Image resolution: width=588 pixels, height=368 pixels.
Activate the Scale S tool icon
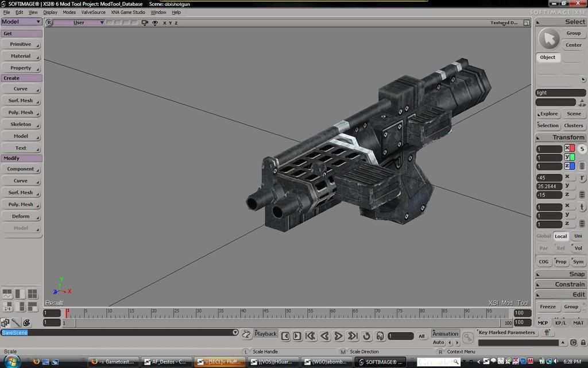582,149
